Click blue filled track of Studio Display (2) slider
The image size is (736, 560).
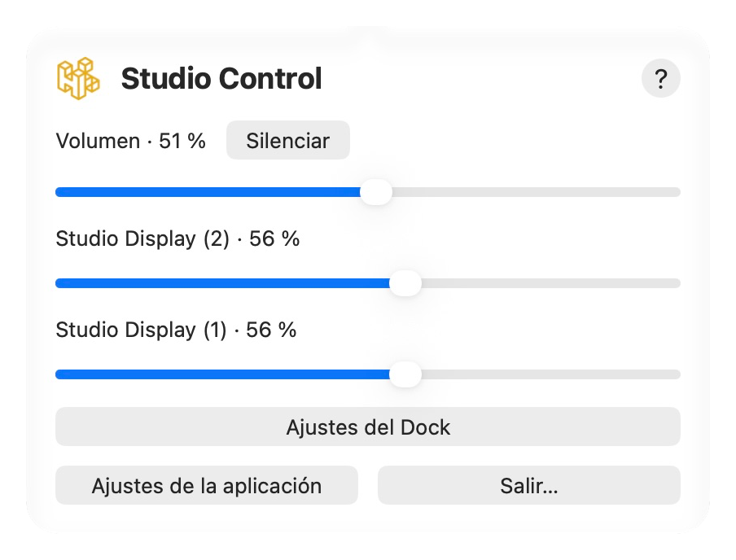tap(222, 283)
